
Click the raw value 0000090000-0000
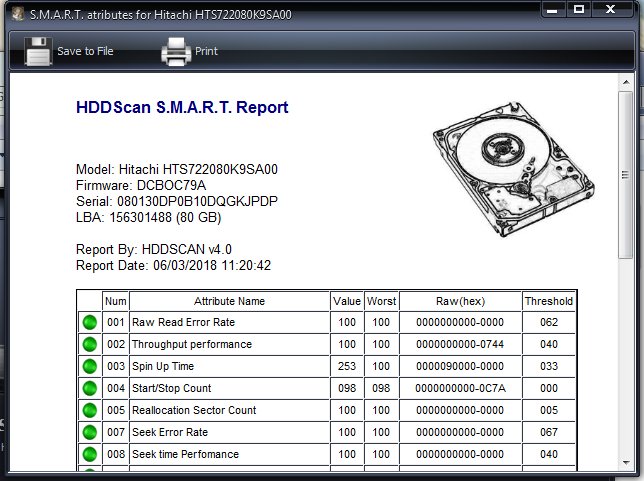pyautogui.click(x=460, y=366)
